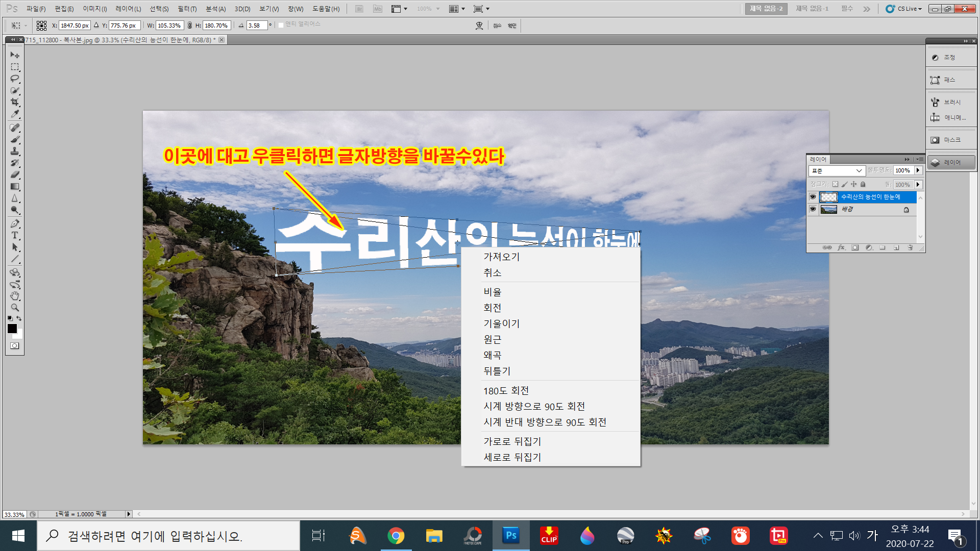Open the layers panel flyout menu
980x551 pixels.
tap(920, 159)
